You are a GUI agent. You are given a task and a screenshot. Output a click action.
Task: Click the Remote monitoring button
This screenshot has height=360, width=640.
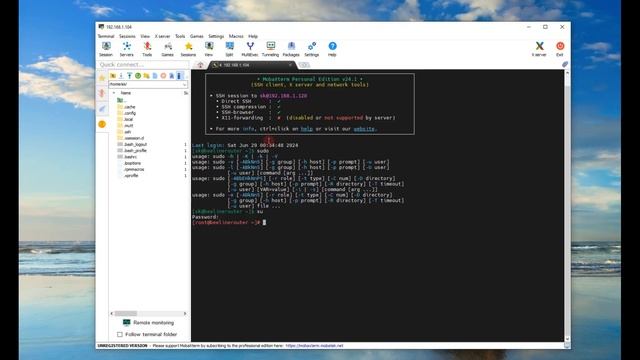pyautogui.click(x=149, y=322)
